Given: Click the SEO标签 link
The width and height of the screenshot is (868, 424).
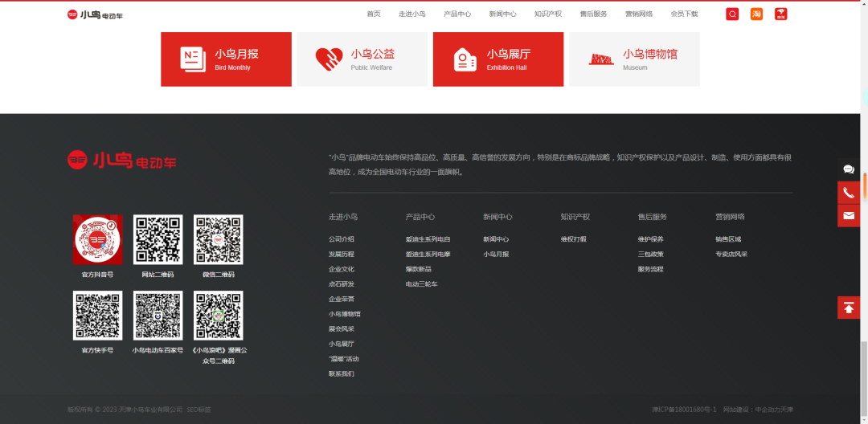Looking at the screenshot, I should click(199, 410).
